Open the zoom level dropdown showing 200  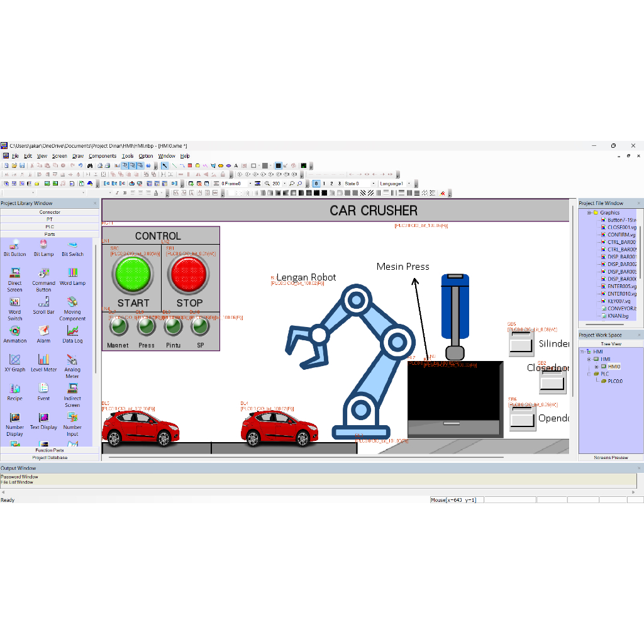click(x=285, y=183)
